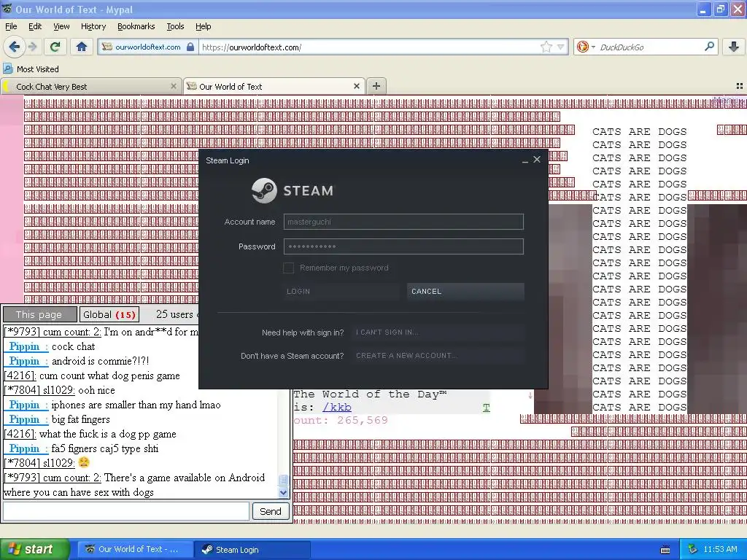Bookmark this page with the star icon

546,47
